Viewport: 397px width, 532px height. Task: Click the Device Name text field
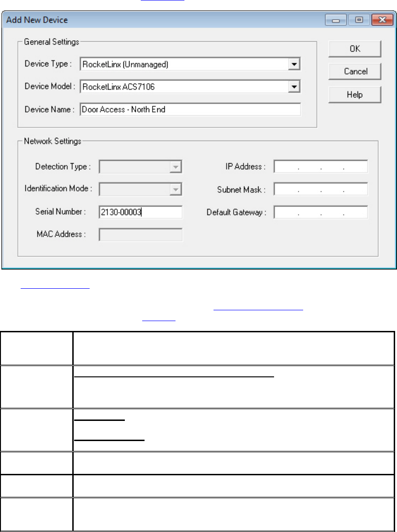(190, 110)
